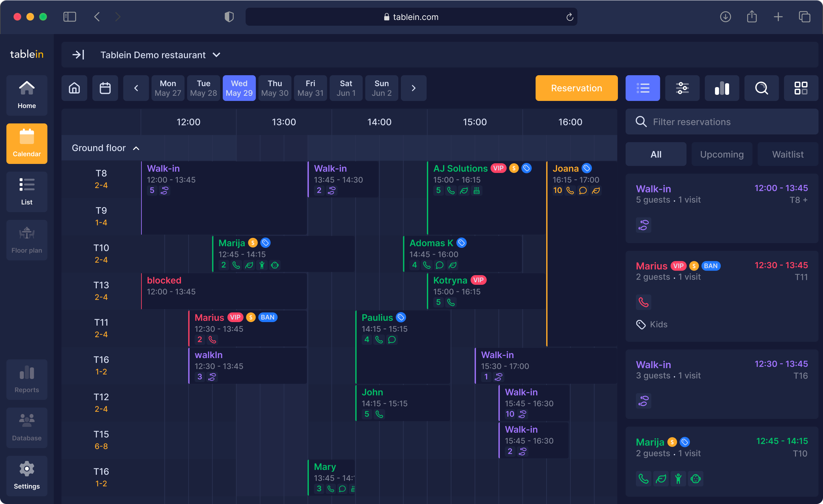The image size is (823, 504).
Task: Click the orange Reservation button
Action: [x=576, y=88]
